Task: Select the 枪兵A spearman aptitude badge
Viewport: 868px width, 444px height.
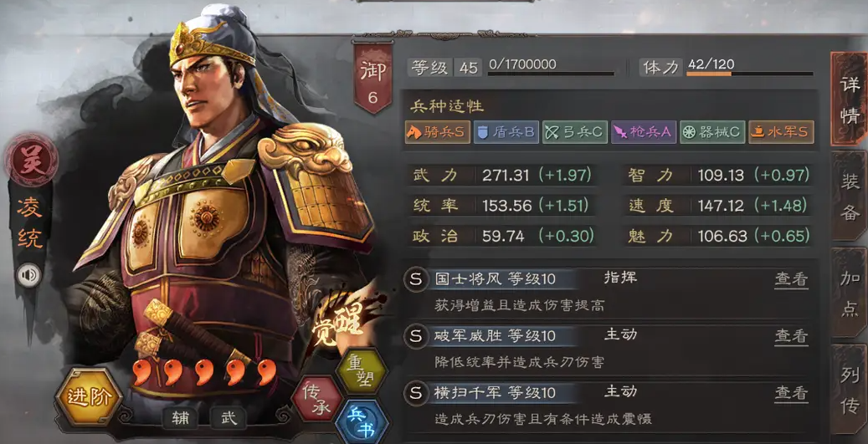Action: point(643,132)
